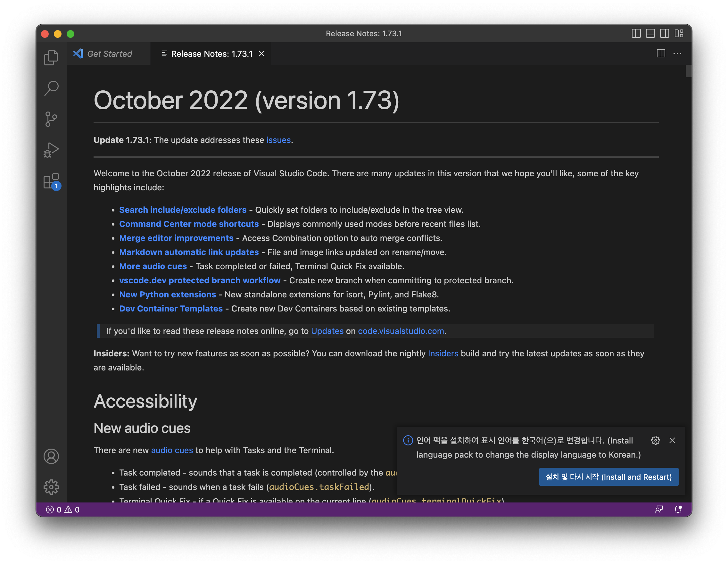This screenshot has width=728, height=564.
Task: Split the editor to the right
Action: 661,54
